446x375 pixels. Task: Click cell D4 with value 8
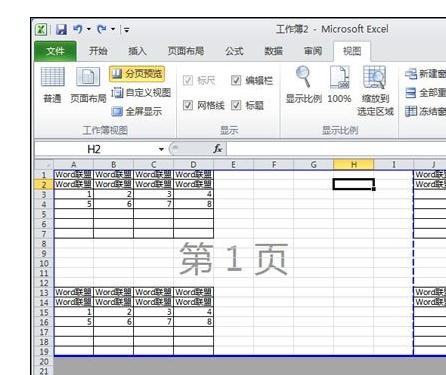pos(194,204)
